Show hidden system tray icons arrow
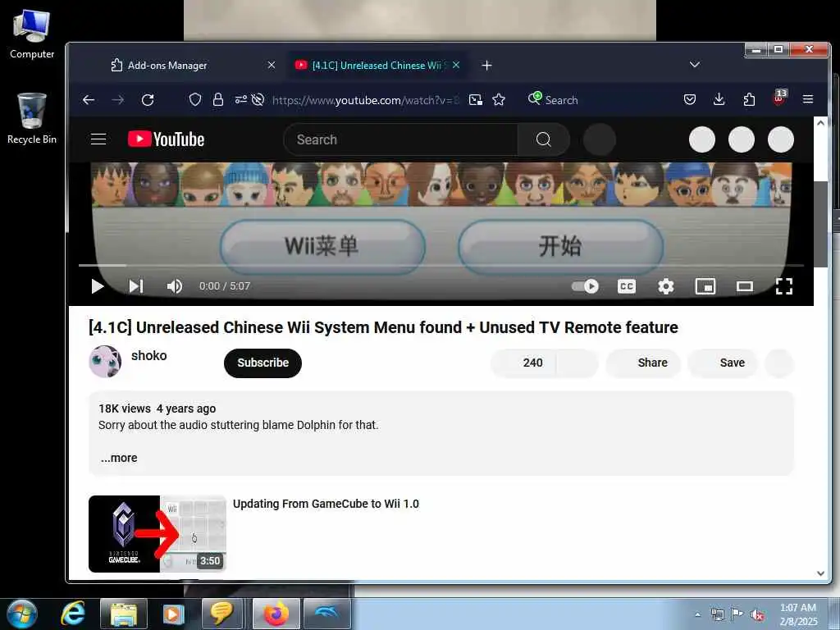This screenshot has width=840, height=630. point(697,614)
